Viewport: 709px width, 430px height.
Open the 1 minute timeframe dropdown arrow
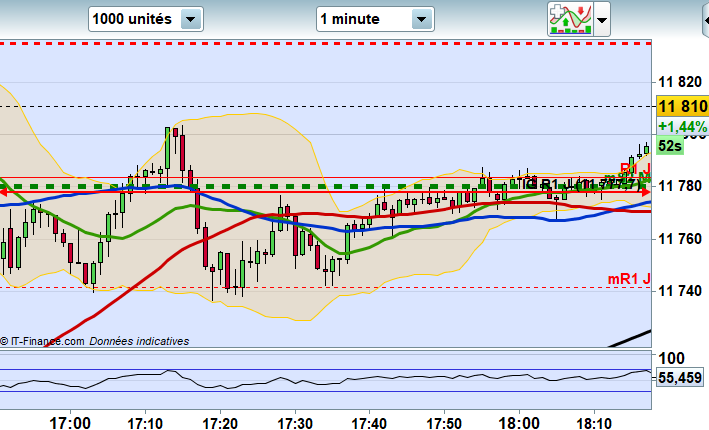[x=421, y=19]
